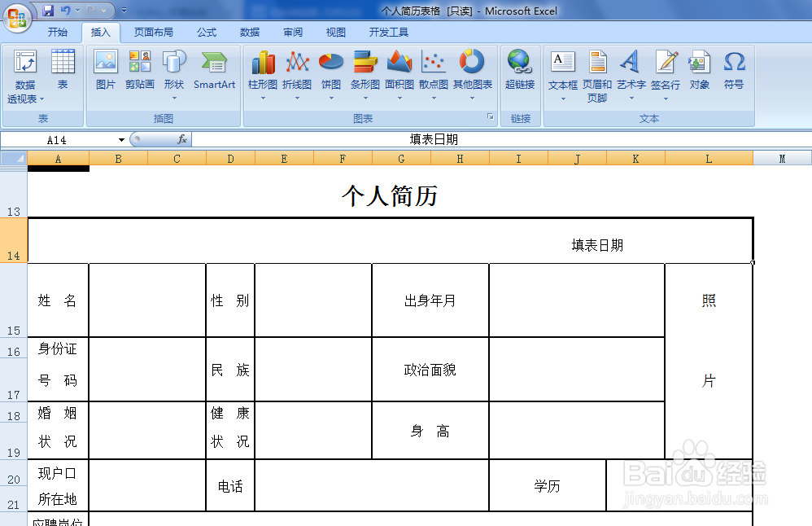
Task: Open the 数据 ribbon tab
Action: pos(250,33)
